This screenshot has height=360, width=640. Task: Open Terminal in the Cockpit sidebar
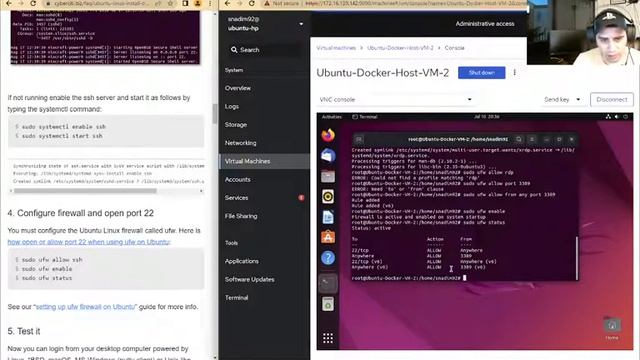(236, 298)
